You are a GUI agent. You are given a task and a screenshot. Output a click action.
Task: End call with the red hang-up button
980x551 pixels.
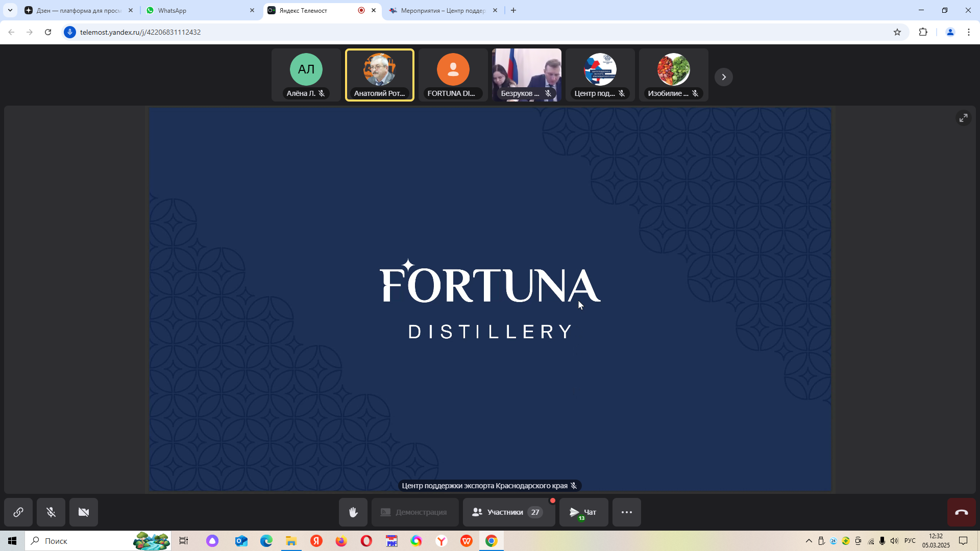coord(961,512)
